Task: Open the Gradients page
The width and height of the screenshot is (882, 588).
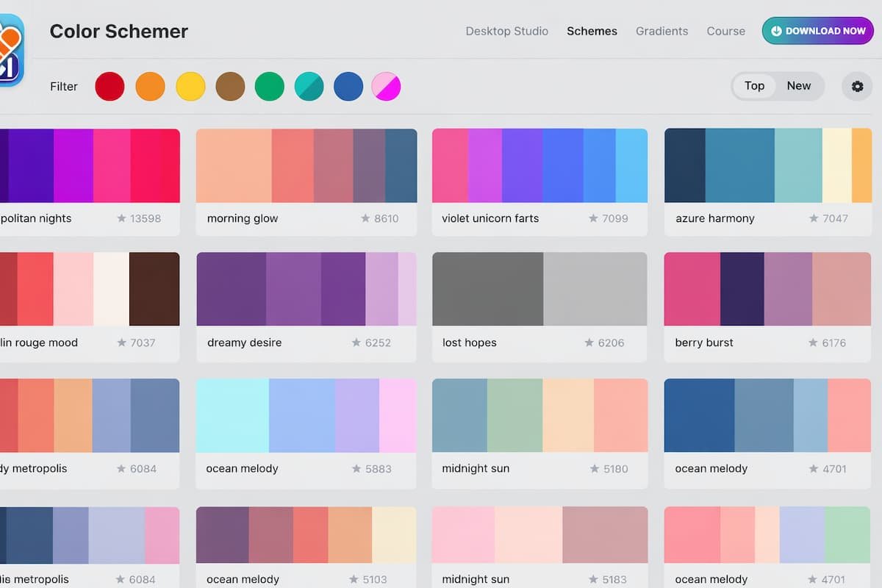Action: (661, 31)
